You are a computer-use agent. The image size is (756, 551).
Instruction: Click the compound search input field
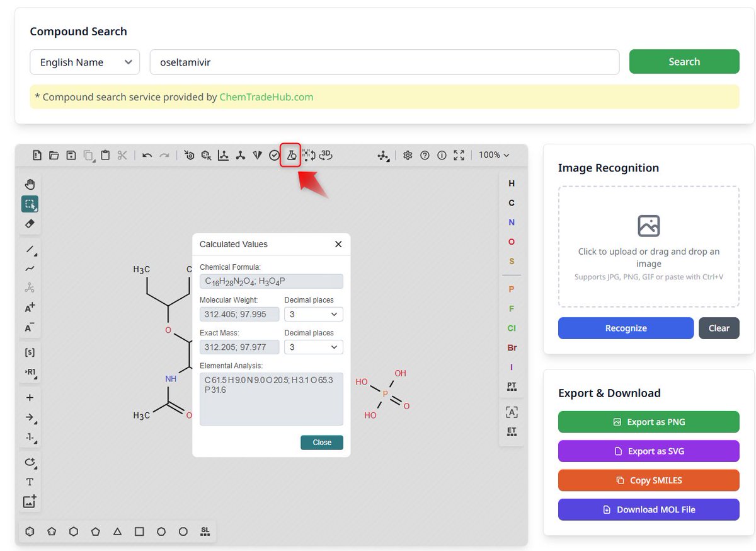pyautogui.click(x=384, y=62)
